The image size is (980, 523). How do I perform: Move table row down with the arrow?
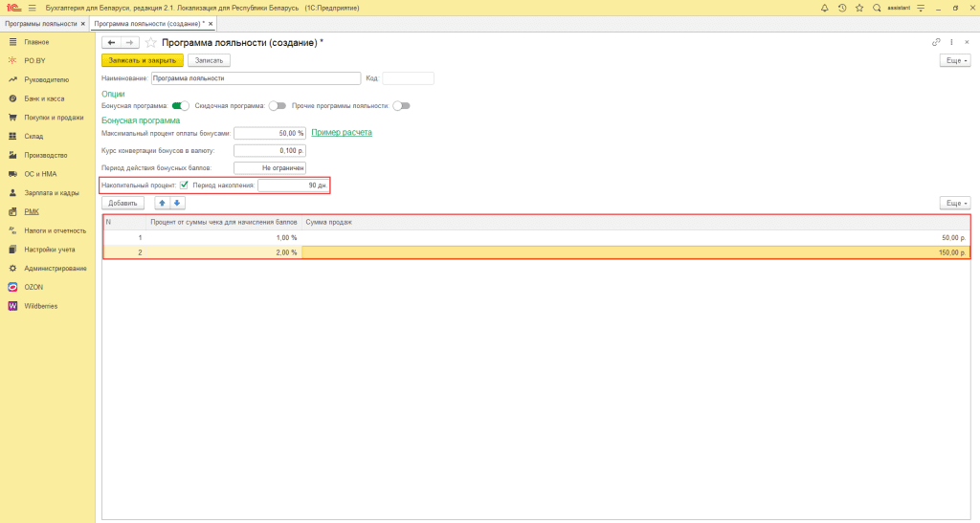[x=177, y=203]
